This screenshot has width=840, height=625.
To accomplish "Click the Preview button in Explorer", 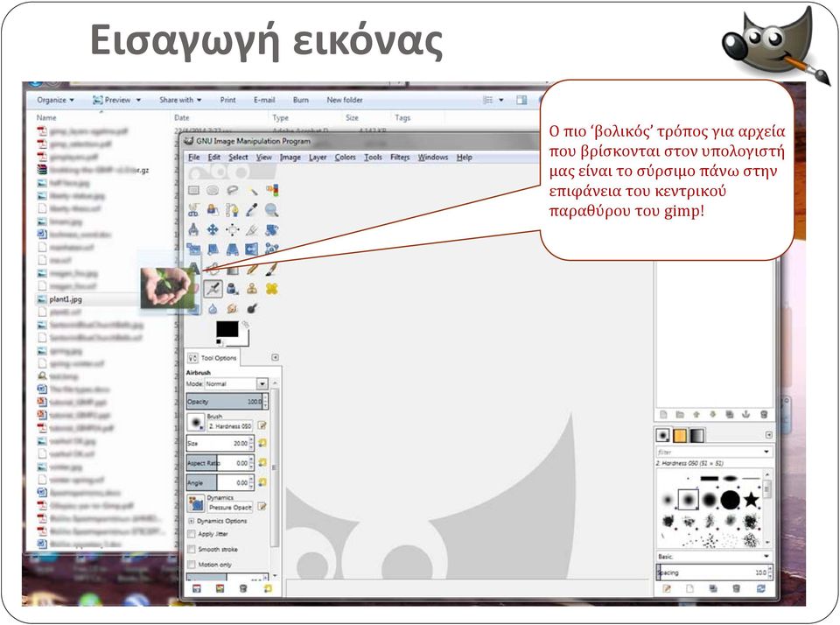I will (x=112, y=100).
